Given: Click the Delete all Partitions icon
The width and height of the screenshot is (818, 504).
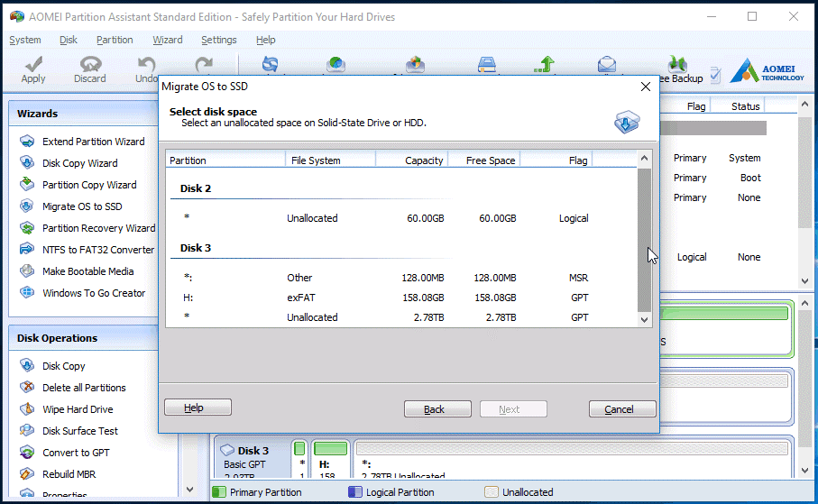Looking at the screenshot, I should click(x=27, y=387).
